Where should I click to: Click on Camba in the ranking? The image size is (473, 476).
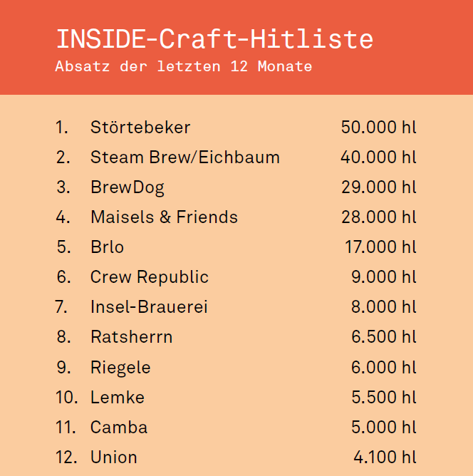point(119,428)
